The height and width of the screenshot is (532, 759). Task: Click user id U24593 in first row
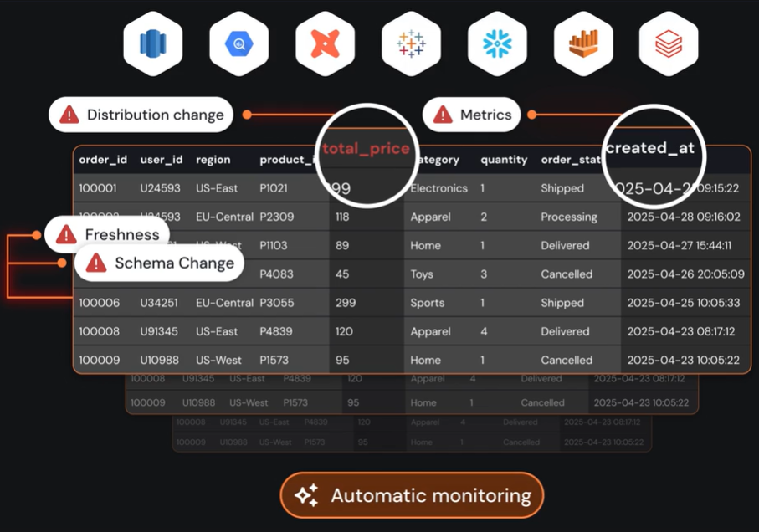click(160, 188)
